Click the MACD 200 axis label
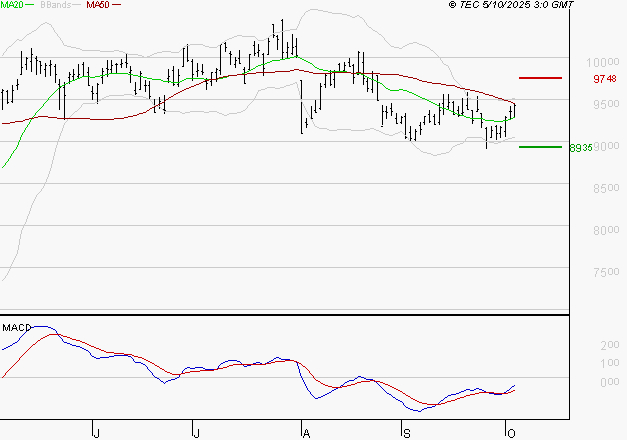The height and width of the screenshot is (440, 627). pyautogui.click(x=610, y=345)
